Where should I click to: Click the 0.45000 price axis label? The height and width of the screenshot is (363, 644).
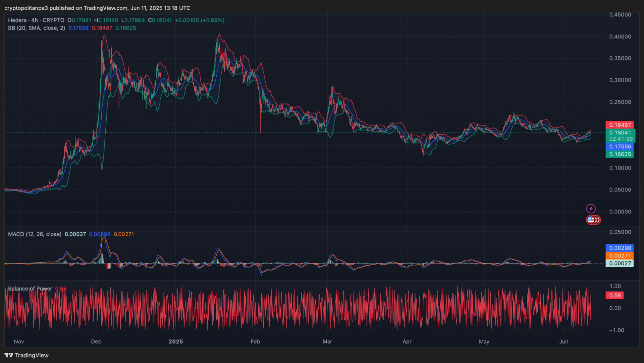coord(620,14)
